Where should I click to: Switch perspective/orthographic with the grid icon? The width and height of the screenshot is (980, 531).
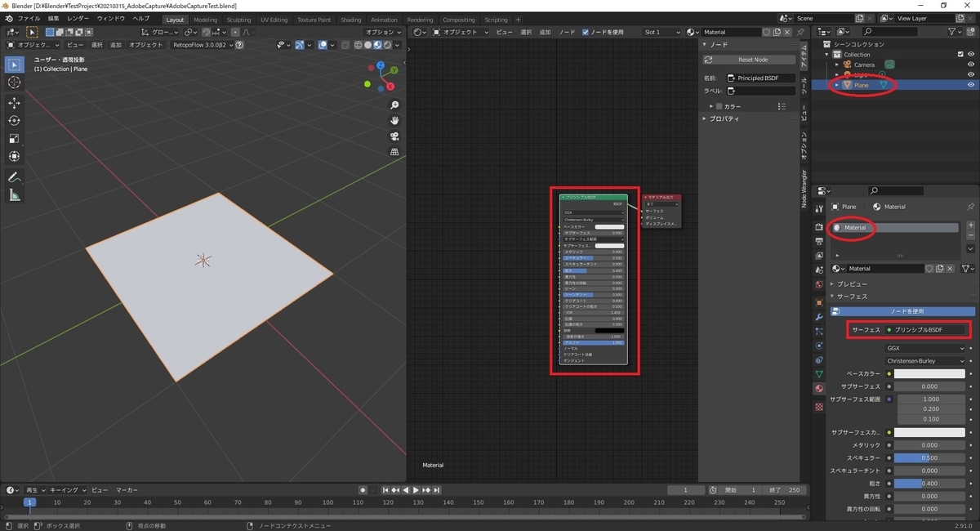pos(394,152)
